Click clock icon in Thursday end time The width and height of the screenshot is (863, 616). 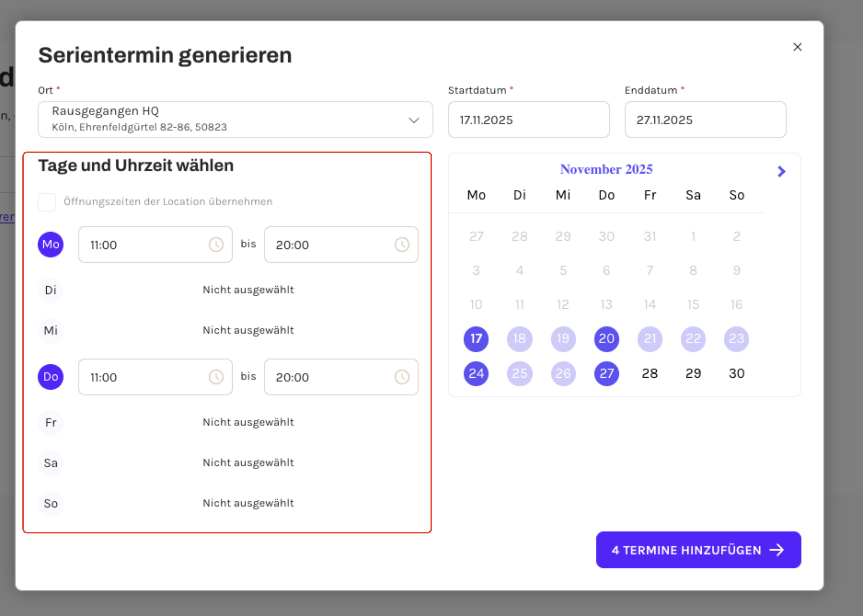point(402,377)
